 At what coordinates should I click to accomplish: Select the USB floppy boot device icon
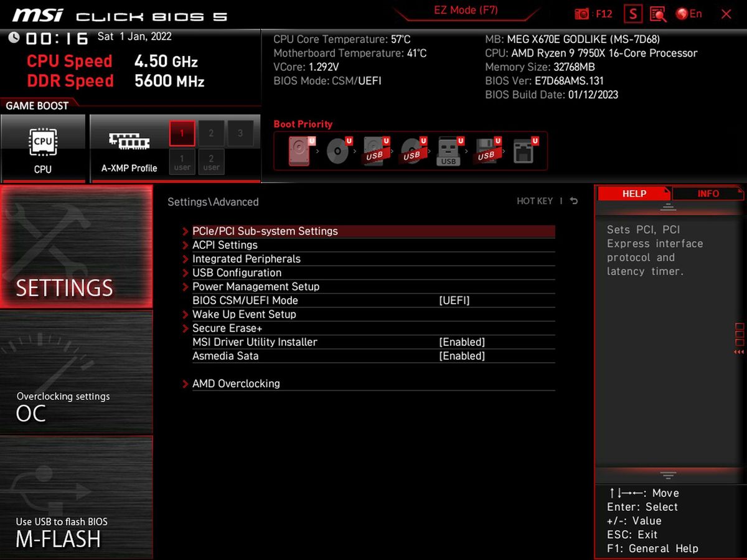(x=487, y=151)
